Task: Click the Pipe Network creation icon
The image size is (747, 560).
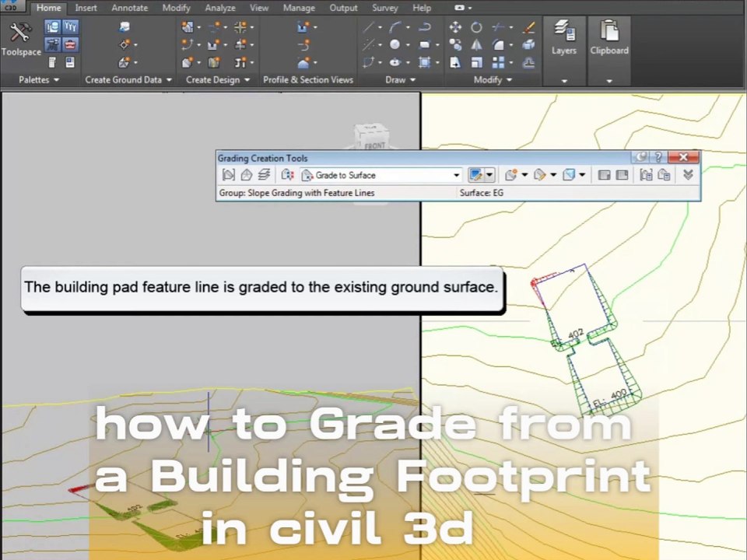Action: (241, 62)
